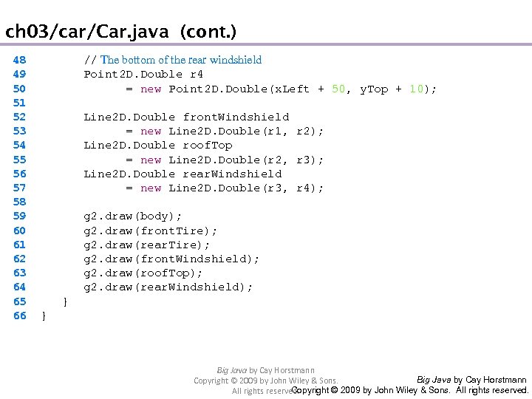Click line number 49
This screenshot has width=532, height=399.
pyautogui.click(x=19, y=74)
